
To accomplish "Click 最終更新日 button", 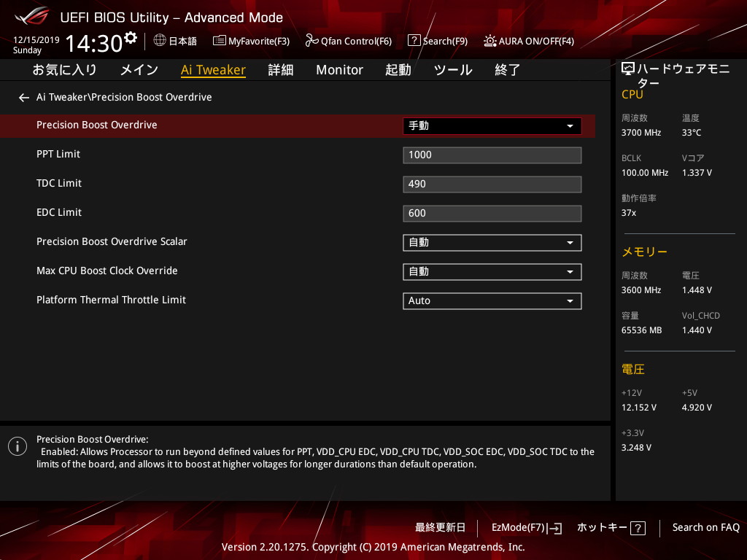I will [x=440, y=528].
